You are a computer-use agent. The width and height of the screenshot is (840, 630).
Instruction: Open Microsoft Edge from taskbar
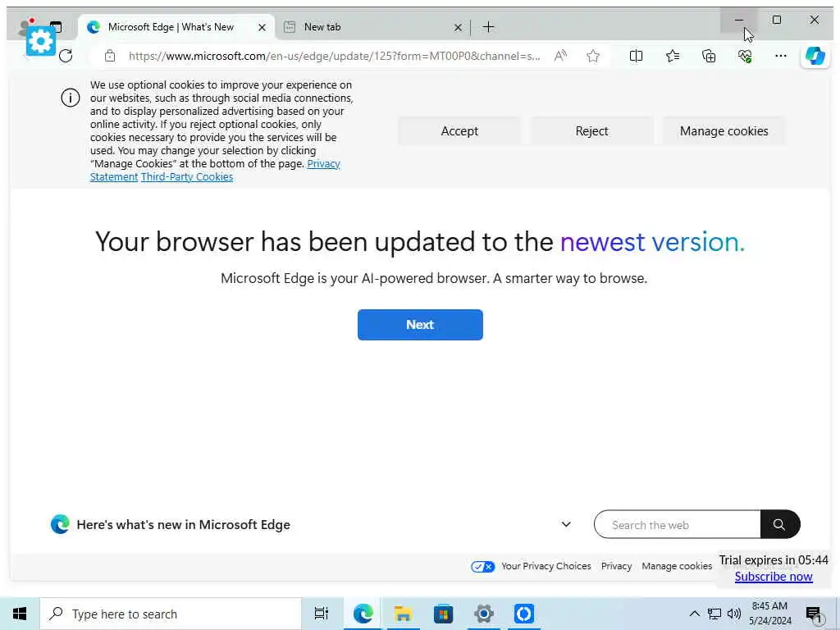363,614
